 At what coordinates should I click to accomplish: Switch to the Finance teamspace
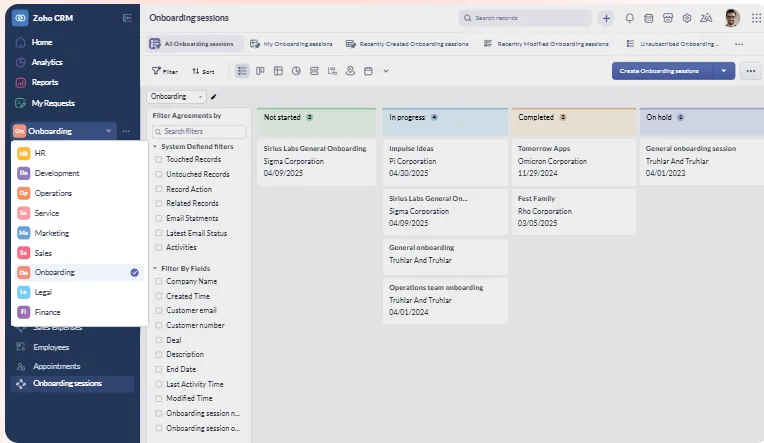point(80,312)
